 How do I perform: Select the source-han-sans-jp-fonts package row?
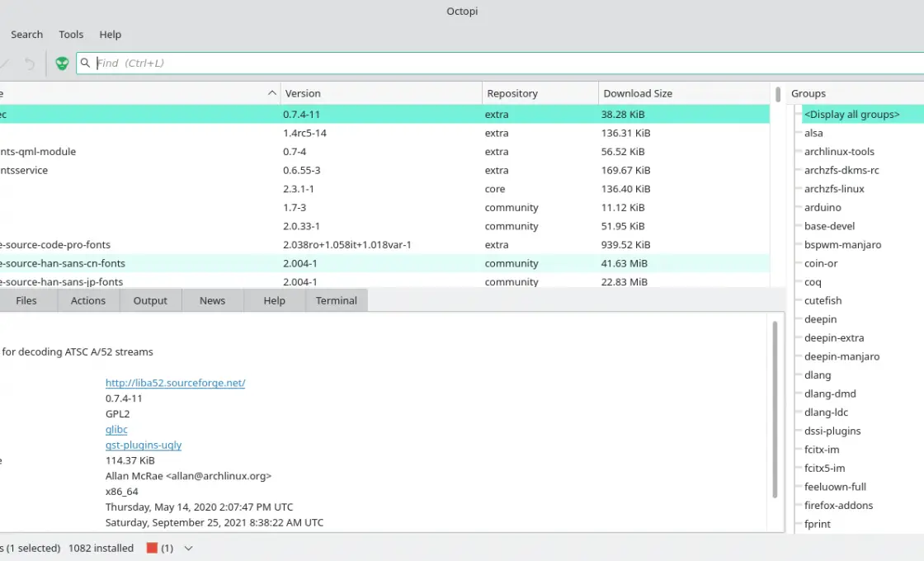coord(384,281)
